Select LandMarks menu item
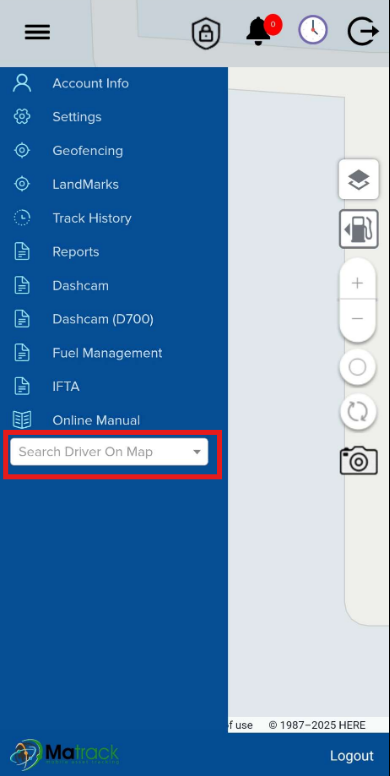This screenshot has height=776, width=390. tap(86, 184)
